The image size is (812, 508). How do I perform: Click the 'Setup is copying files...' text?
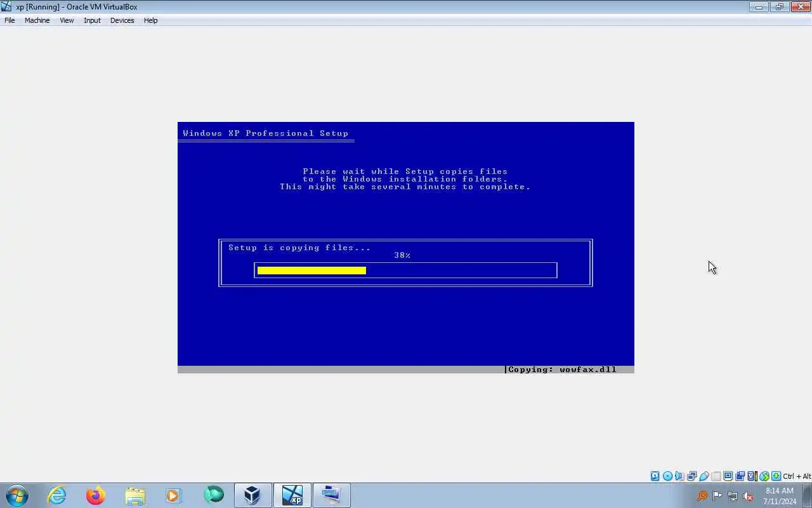click(299, 248)
